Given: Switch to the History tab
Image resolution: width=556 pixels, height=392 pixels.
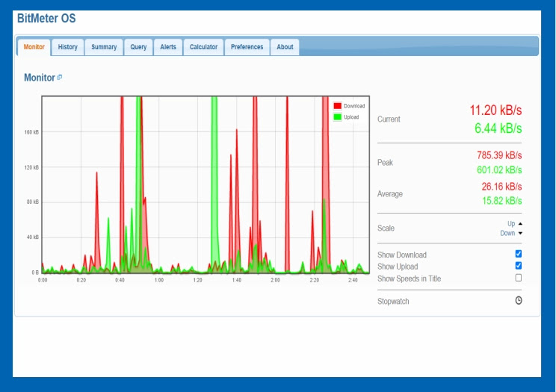Looking at the screenshot, I should coord(68,47).
